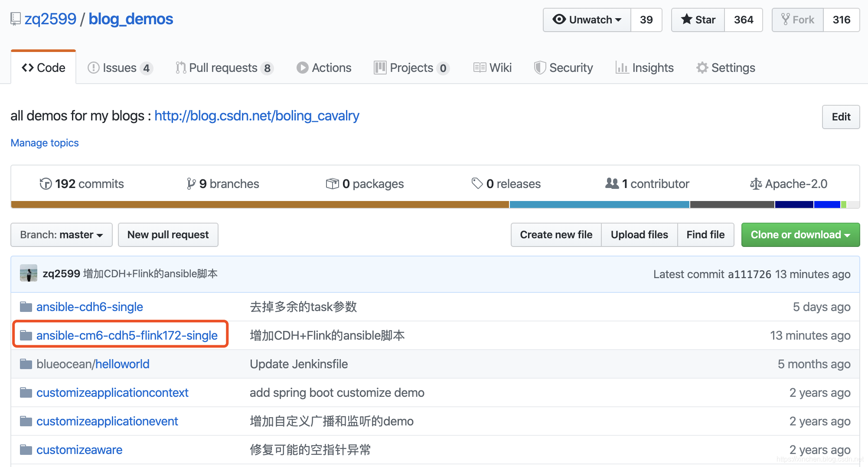The width and height of the screenshot is (868, 467).
Task: Go to the Settings tab
Action: [x=726, y=68]
